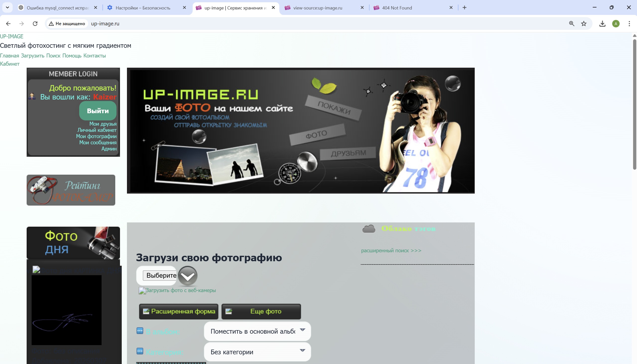Open the browser downloads icon
The image size is (637, 364).
[602, 23]
